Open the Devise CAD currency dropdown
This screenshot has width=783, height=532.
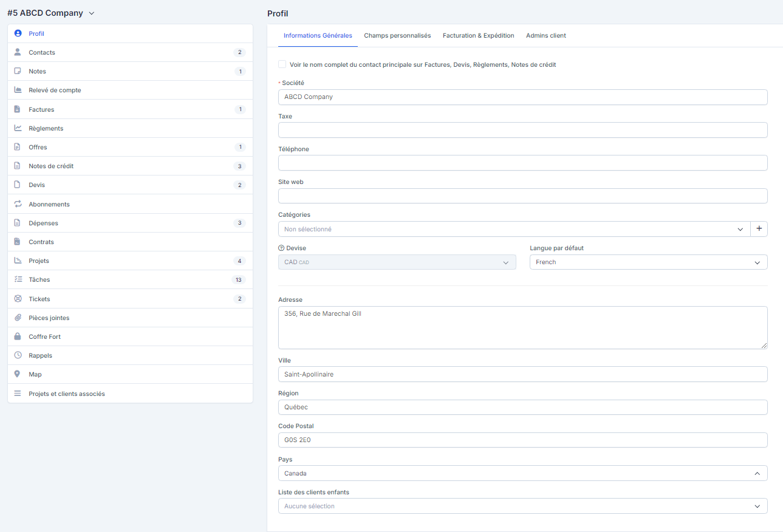397,262
